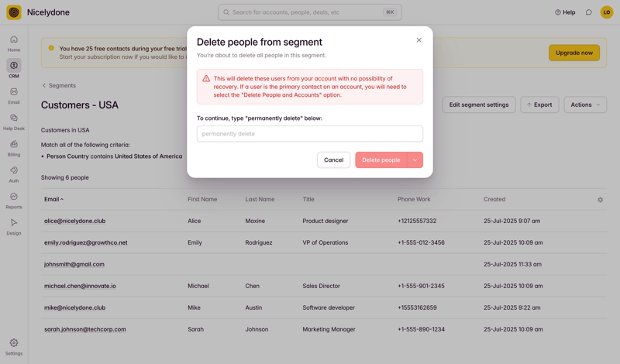Sort by Created column header

494,199
